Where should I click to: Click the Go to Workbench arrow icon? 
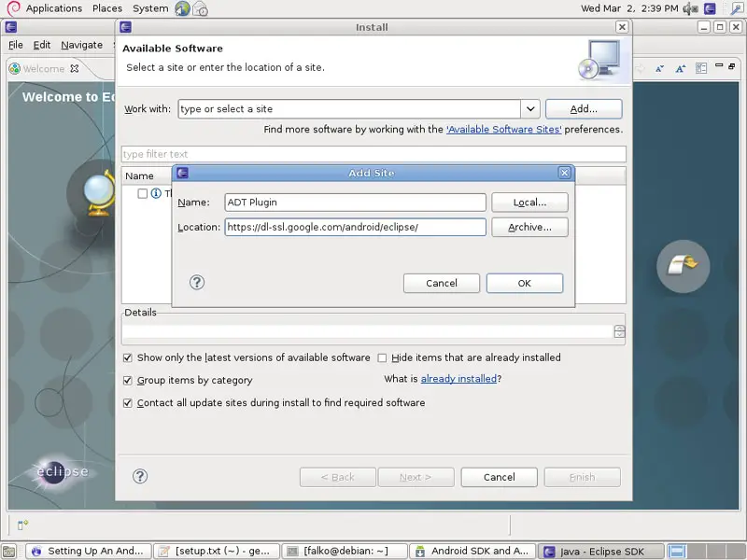(x=683, y=266)
